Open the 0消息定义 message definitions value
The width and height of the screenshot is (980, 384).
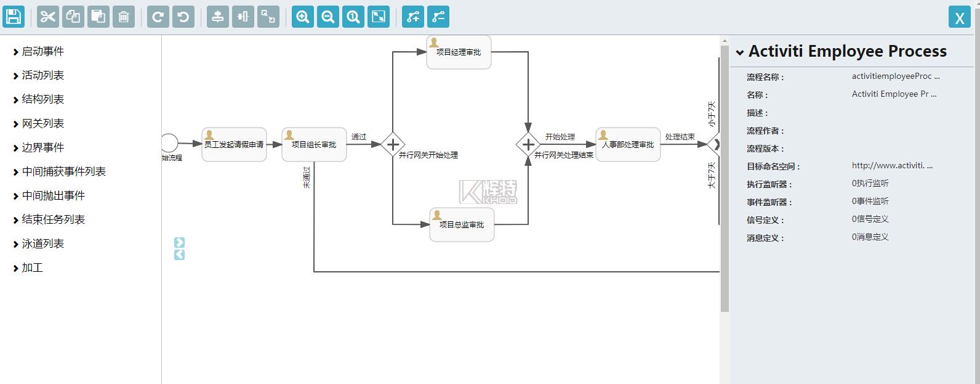(x=870, y=237)
